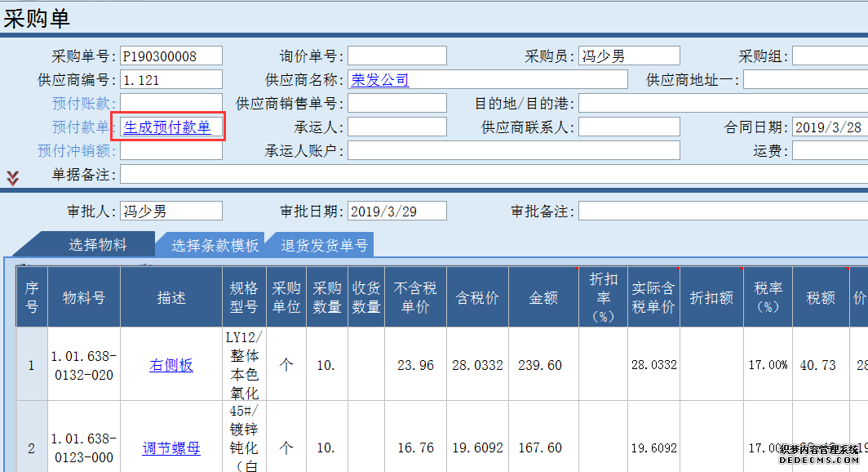
Task: Click the 采购单号 field showing P190300008
Action: (171, 56)
